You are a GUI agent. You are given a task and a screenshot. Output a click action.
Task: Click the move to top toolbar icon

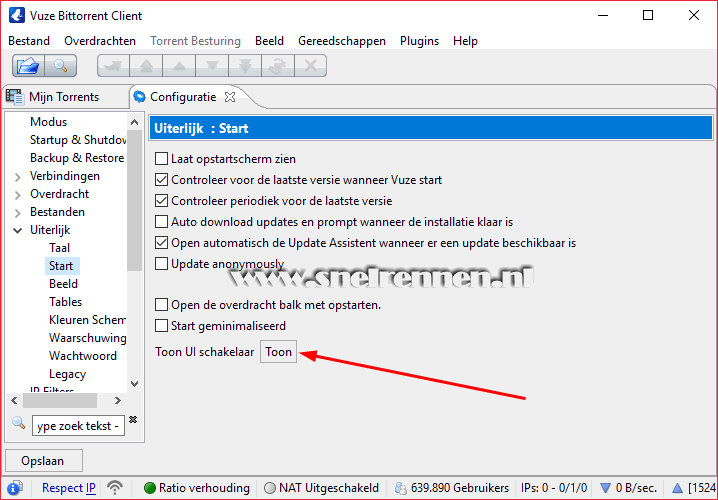(x=146, y=66)
